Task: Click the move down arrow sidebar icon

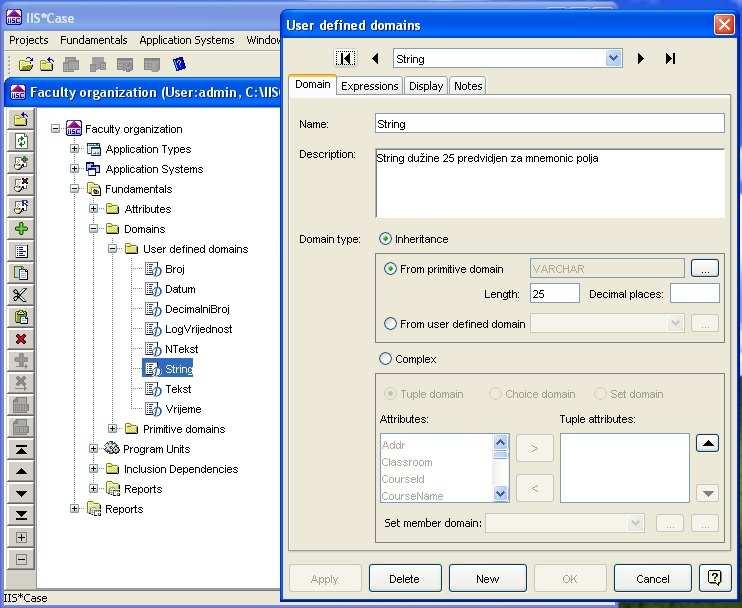Action: click(x=21, y=493)
